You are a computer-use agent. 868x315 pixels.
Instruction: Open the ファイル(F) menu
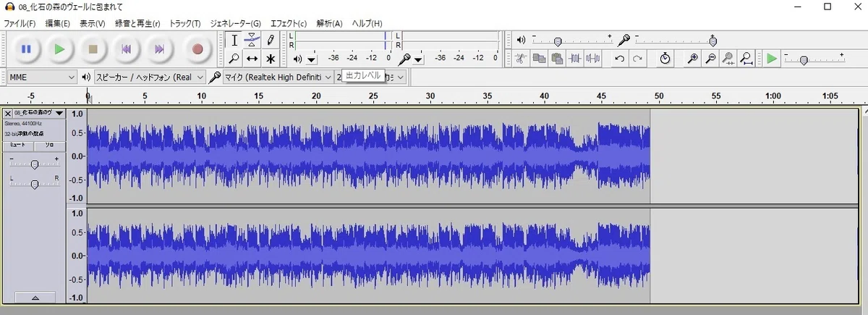click(x=20, y=23)
